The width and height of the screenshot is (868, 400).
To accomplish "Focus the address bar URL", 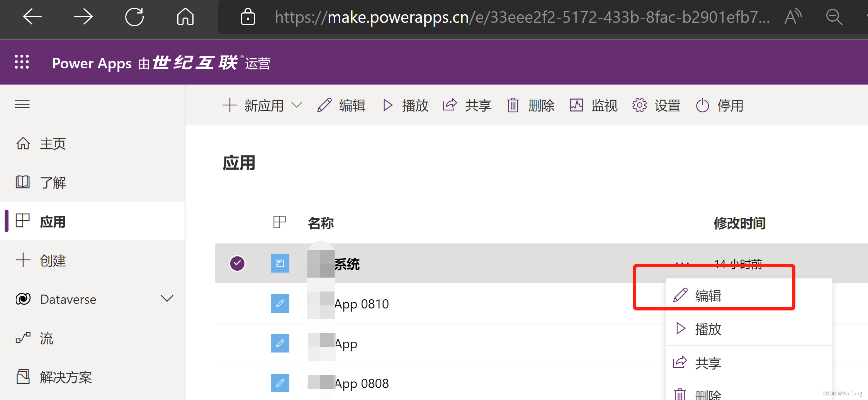I will pyautogui.click(x=522, y=17).
